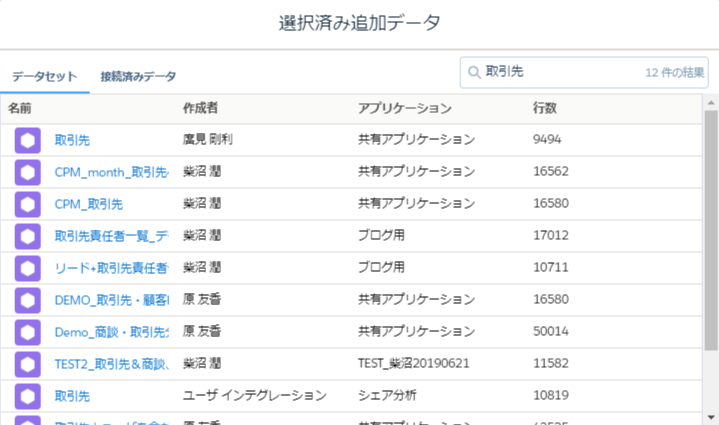Click the magnifier icon in search box
Viewport: 719px width, 425px height.
point(473,73)
